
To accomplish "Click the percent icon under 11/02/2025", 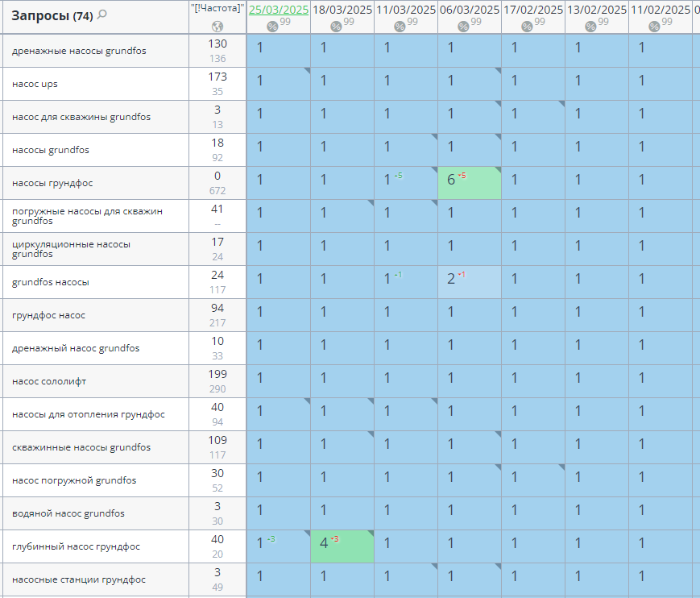I will [x=654, y=27].
